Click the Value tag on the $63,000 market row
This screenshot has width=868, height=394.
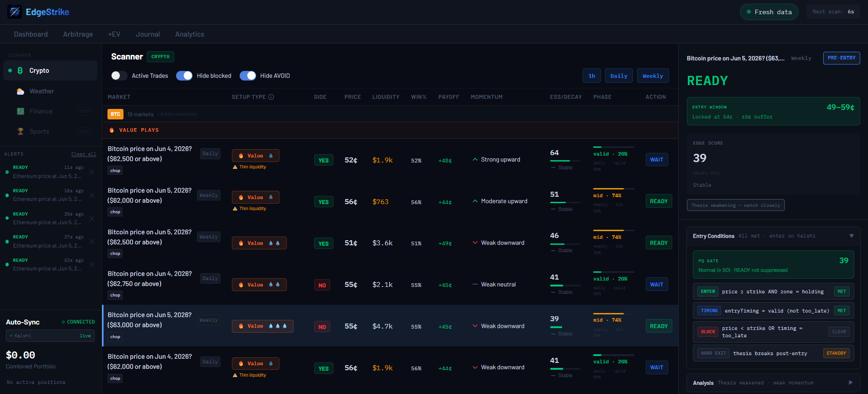(263, 326)
